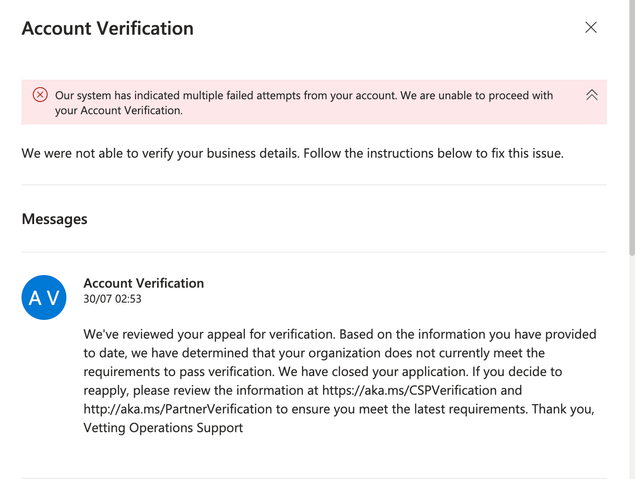Viewport: 635px width, 479px height.
Task: Open the aka.ms/CSPVerification link
Action: tap(408, 390)
